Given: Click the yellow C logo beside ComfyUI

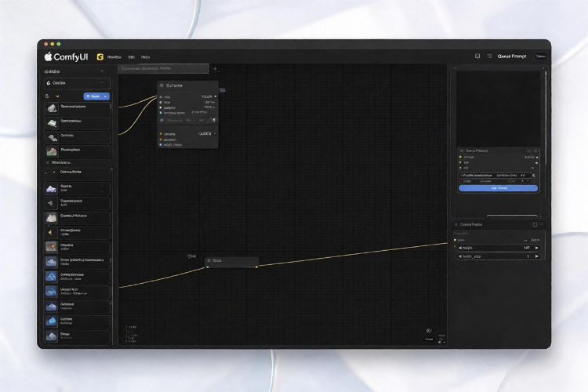Looking at the screenshot, I should [100, 56].
